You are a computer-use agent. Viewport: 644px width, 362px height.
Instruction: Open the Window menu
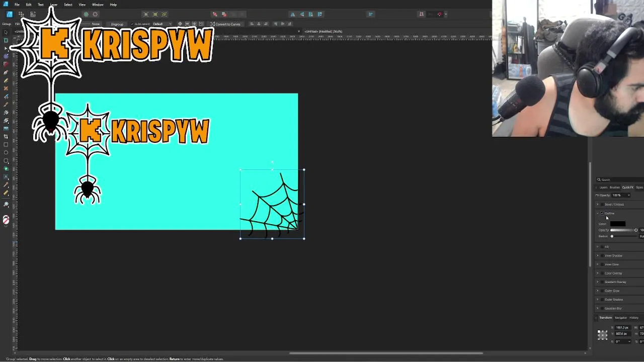point(98,5)
